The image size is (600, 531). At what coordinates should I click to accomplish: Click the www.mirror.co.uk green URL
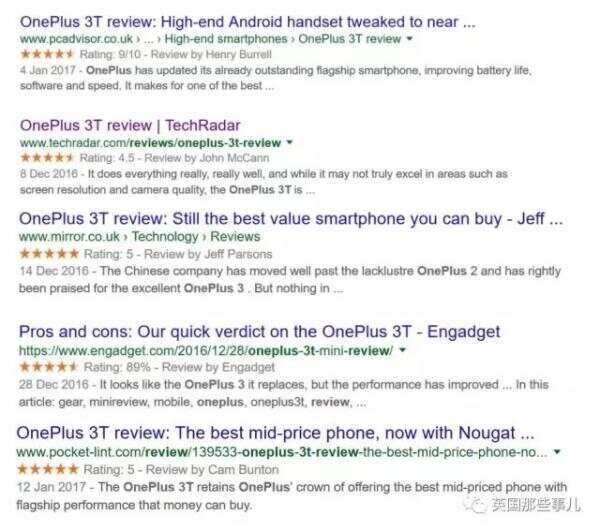[x=69, y=237]
